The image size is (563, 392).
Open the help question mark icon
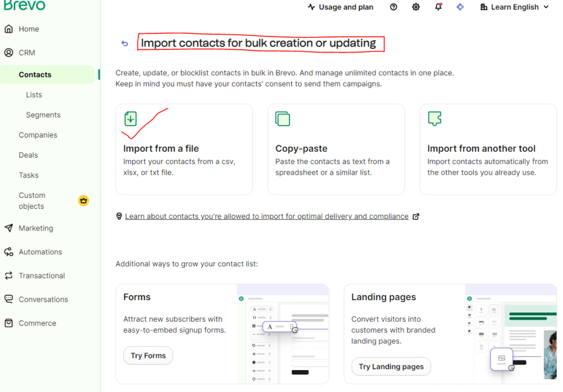coord(394,7)
